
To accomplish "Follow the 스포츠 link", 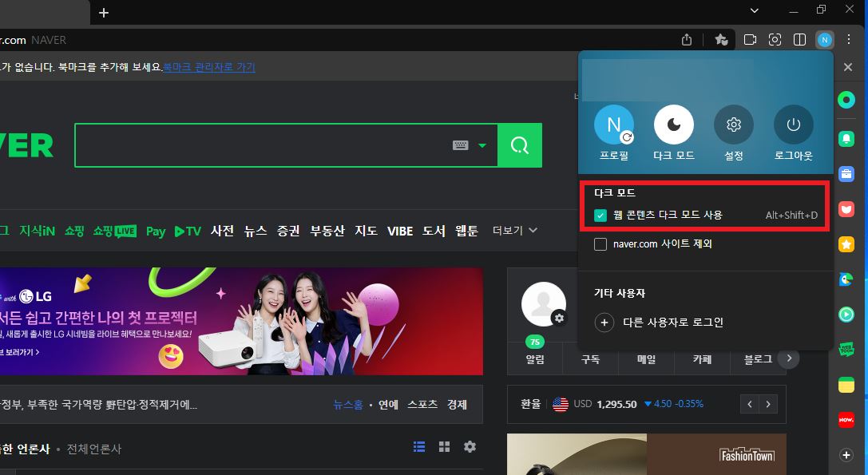I will point(422,405).
